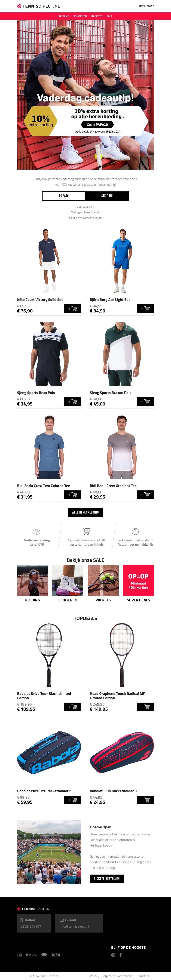Add Babolat Club Racketholder 3 to cart
The width and height of the screenshot is (171, 980).
(145, 800)
